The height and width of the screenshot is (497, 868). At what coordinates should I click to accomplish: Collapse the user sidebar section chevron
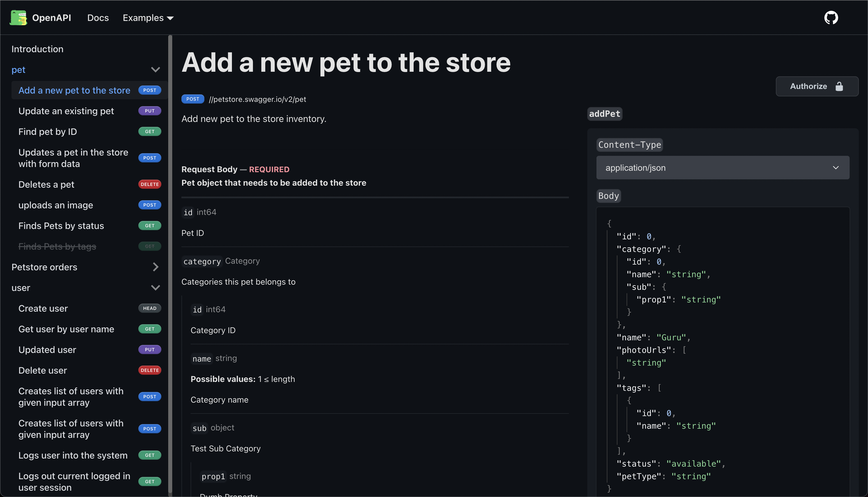[x=155, y=288]
